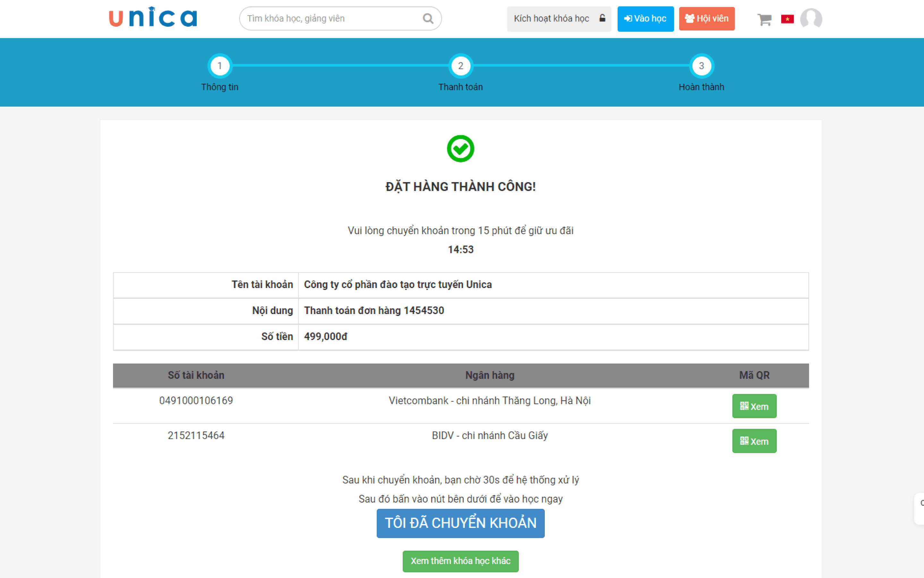Viewport: 924px width, 578px height.
Task: View QR code for Vietcombank account
Action: pos(754,406)
